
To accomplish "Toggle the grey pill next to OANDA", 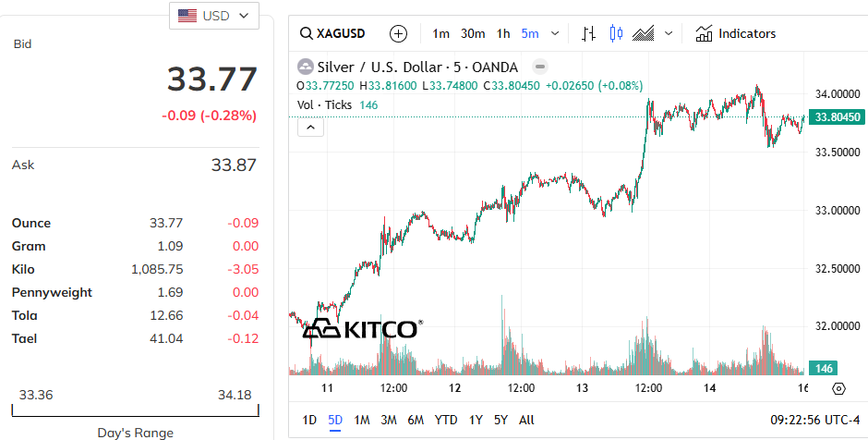I will click(x=540, y=67).
